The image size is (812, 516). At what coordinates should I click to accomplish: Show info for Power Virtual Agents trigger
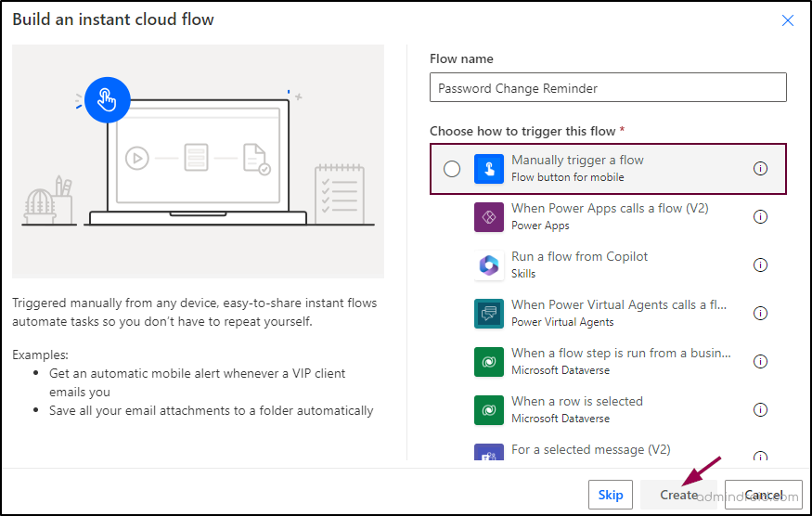(760, 314)
